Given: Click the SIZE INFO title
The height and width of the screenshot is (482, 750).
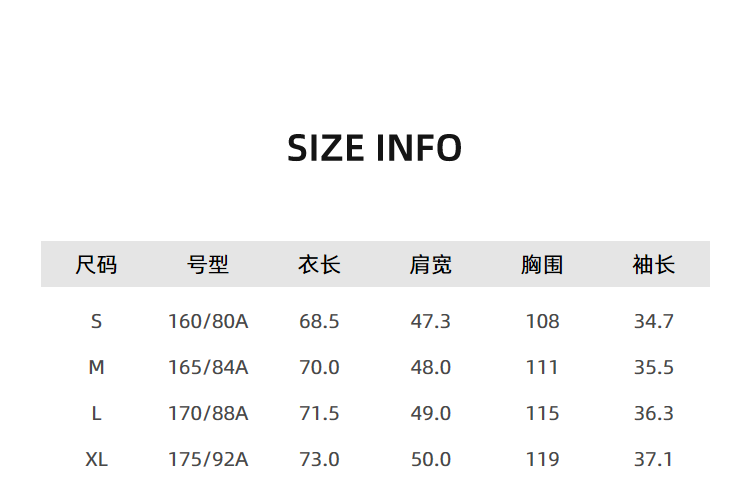Looking at the screenshot, I should (x=374, y=148).
